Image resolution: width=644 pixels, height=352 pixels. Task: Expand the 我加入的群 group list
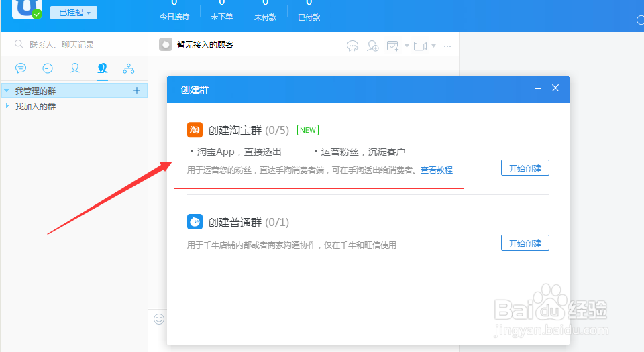tap(7, 106)
